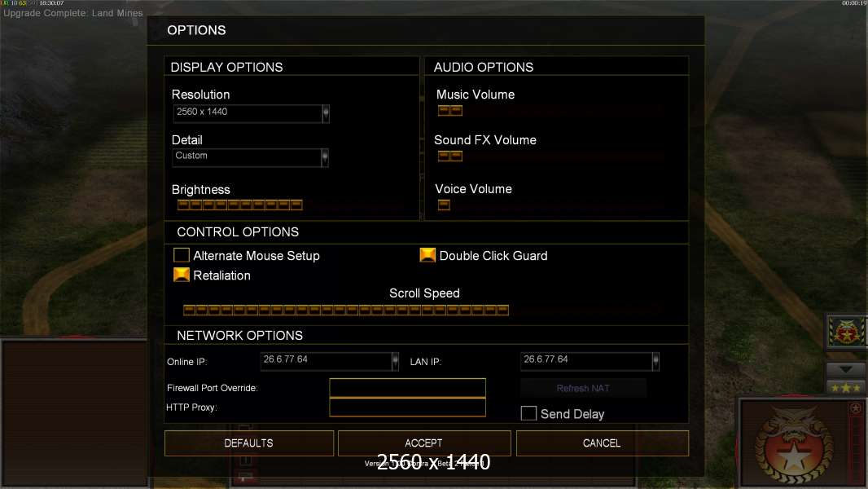Click the Defaults button
Viewport: 868px width, 489px height.
[249, 443]
